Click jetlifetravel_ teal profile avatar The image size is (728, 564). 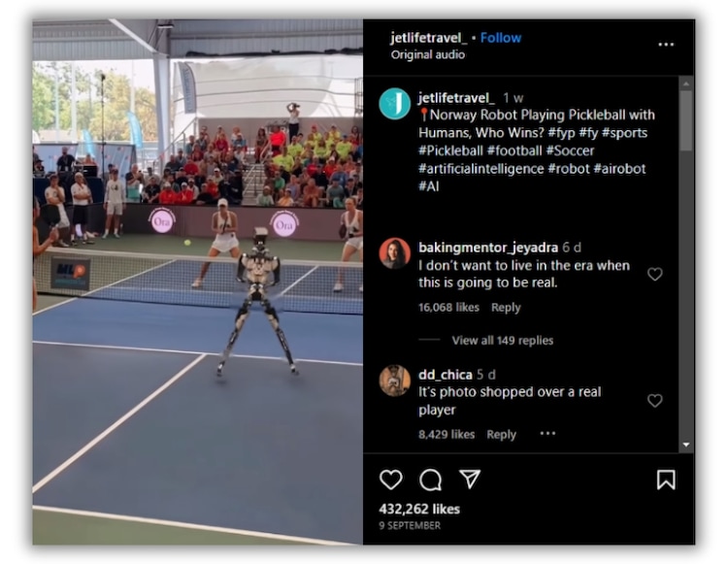395,104
